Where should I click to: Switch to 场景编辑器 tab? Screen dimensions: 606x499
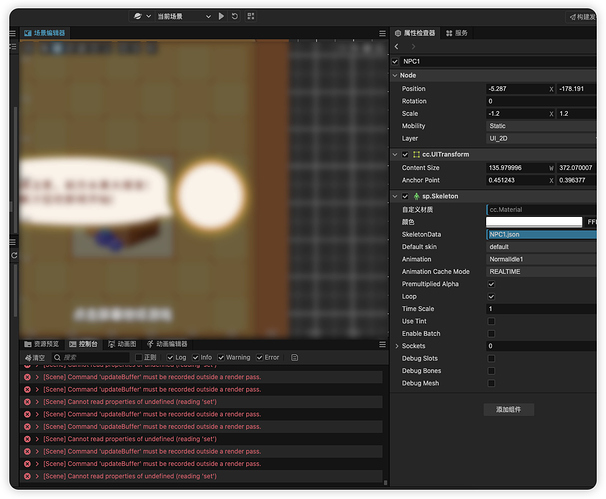click(x=45, y=33)
